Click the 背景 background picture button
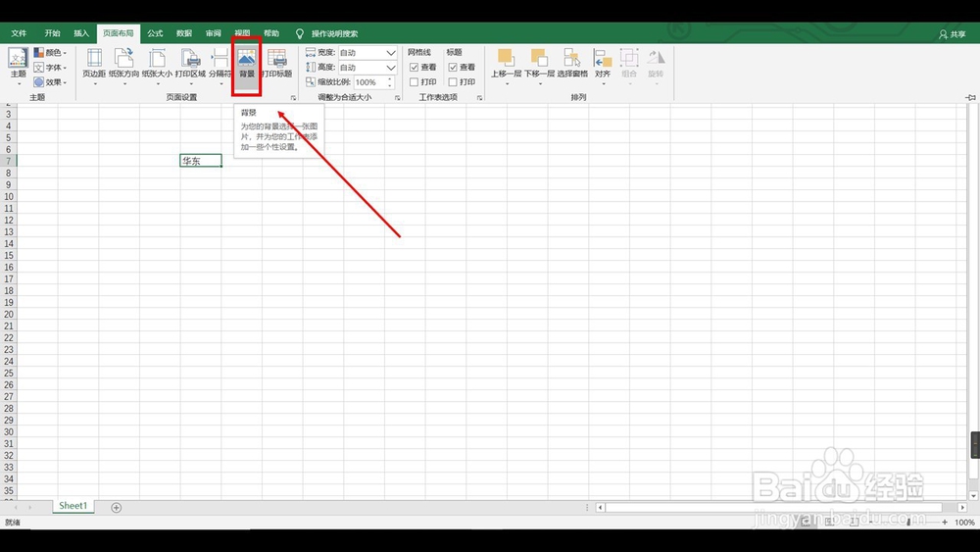This screenshot has height=552, width=980. [x=247, y=65]
